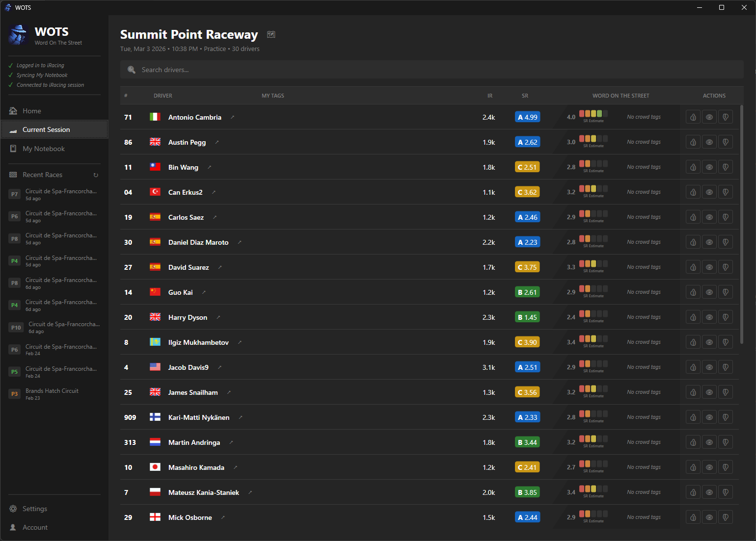
Task: Sort the list by the DRIVER column header
Action: [163, 96]
